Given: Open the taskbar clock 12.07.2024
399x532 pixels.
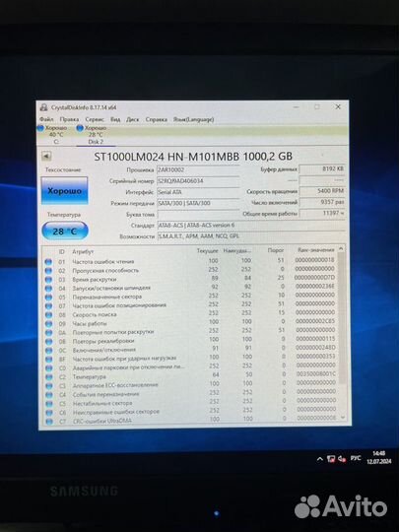Looking at the screenshot, I should tap(378, 457).
